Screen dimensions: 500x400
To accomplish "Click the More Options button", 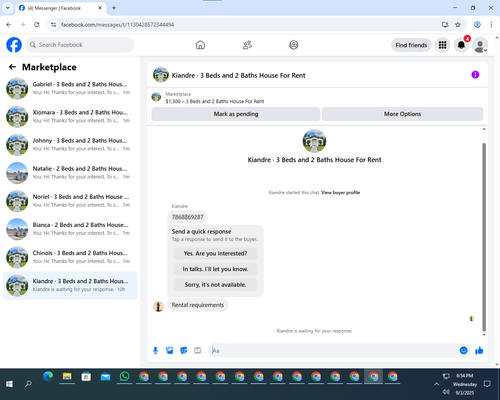I will click(402, 114).
